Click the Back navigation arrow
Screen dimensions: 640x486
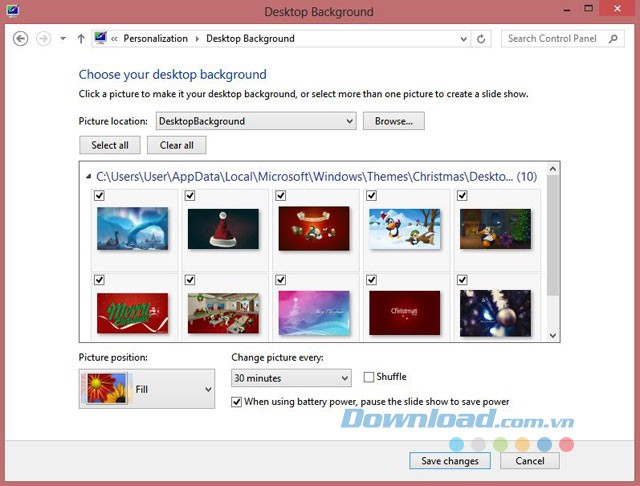pos(20,39)
